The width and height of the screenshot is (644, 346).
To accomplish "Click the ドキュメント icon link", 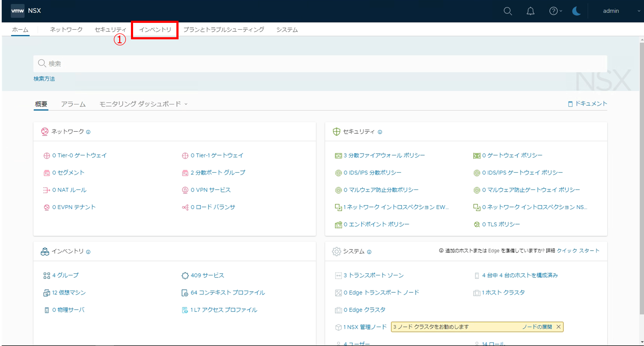I will 570,104.
